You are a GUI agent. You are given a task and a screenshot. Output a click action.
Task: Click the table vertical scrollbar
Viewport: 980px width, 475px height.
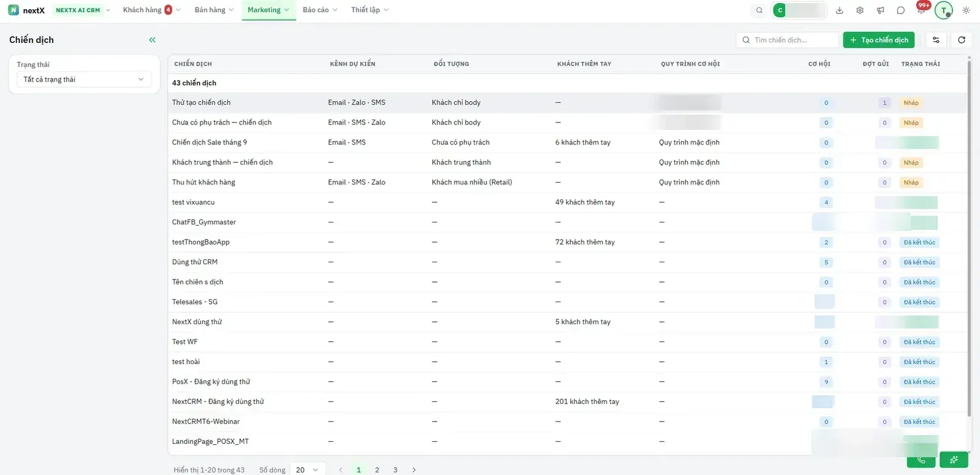point(969,239)
